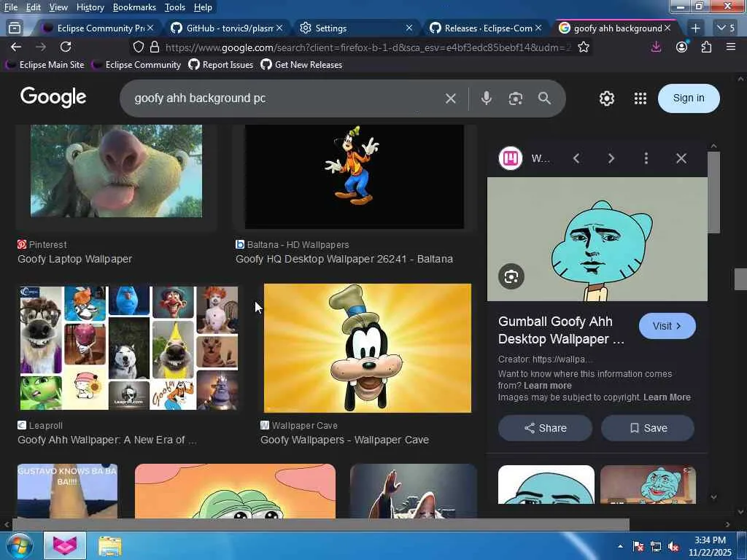Click the Google search text field
This screenshot has height=560, width=747.
[x=286, y=98]
